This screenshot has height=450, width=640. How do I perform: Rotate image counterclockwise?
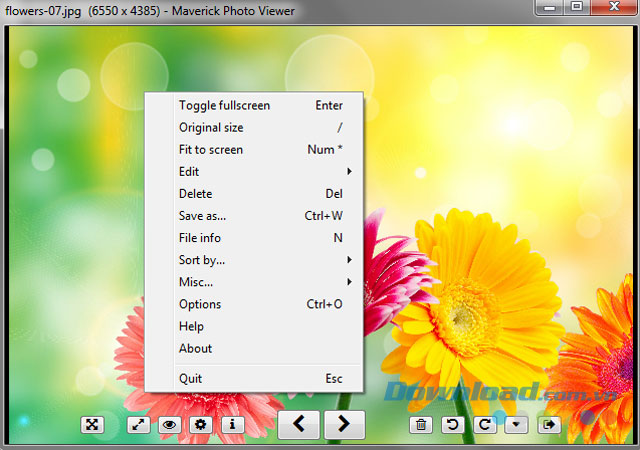[x=453, y=425]
